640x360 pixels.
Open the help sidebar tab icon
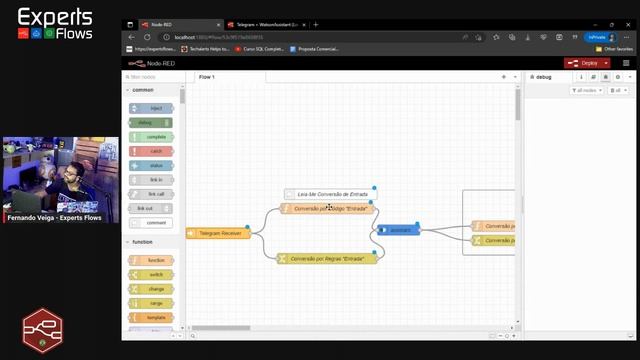click(x=593, y=77)
